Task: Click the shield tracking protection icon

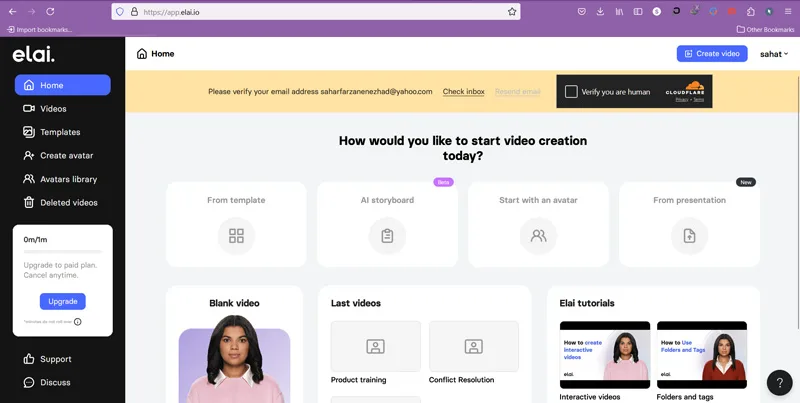Action: (x=120, y=12)
